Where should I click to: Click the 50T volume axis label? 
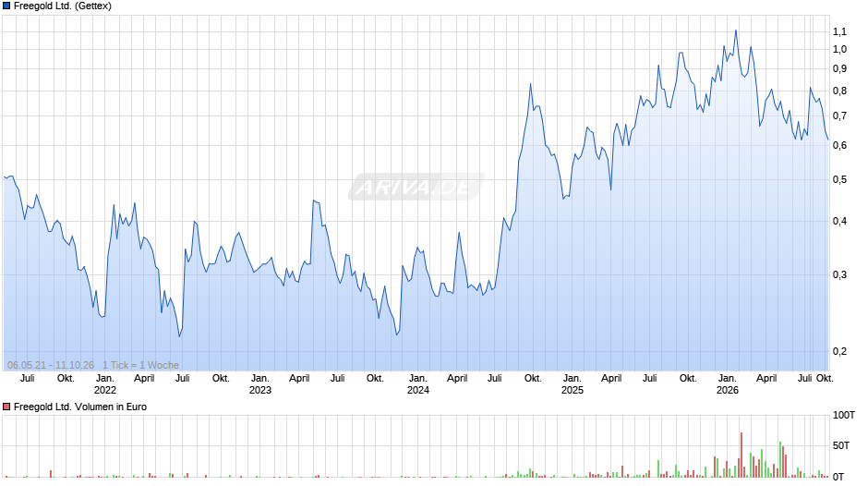click(841, 445)
